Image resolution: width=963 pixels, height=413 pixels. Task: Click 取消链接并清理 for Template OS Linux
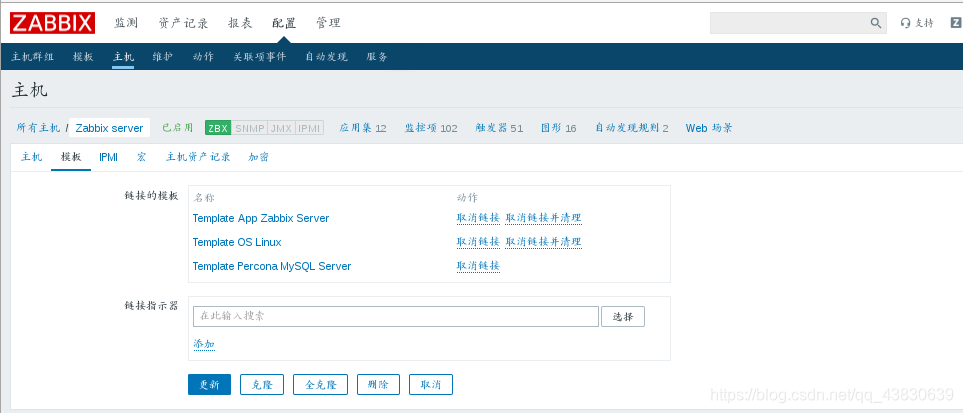tap(543, 242)
